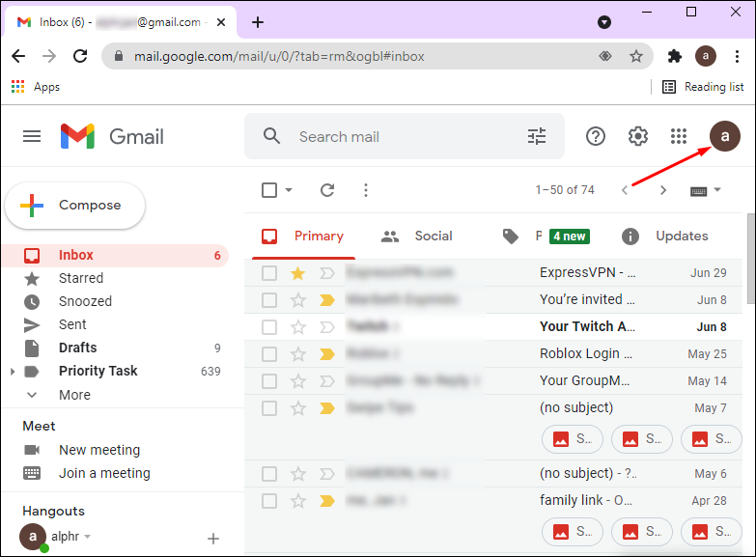The height and width of the screenshot is (557, 756).
Task: Click the Gmail logo
Action: pyautogui.click(x=112, y=136)
